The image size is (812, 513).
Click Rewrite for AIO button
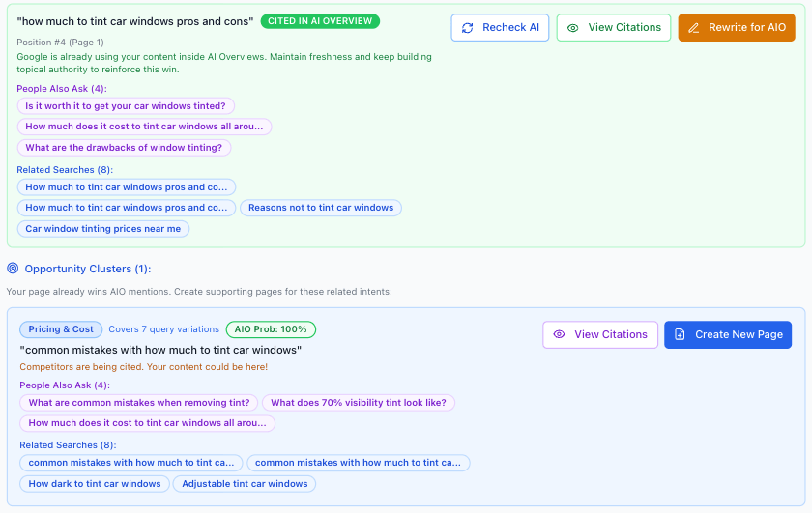tap(737, 27)
